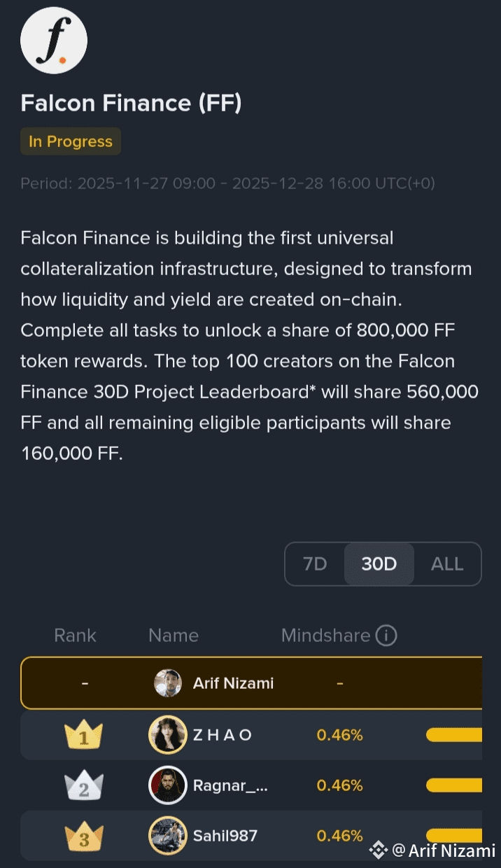The height and width of the screenshot is (868, 501).
Task: Open the ZHAO user name
Action: 222,735
